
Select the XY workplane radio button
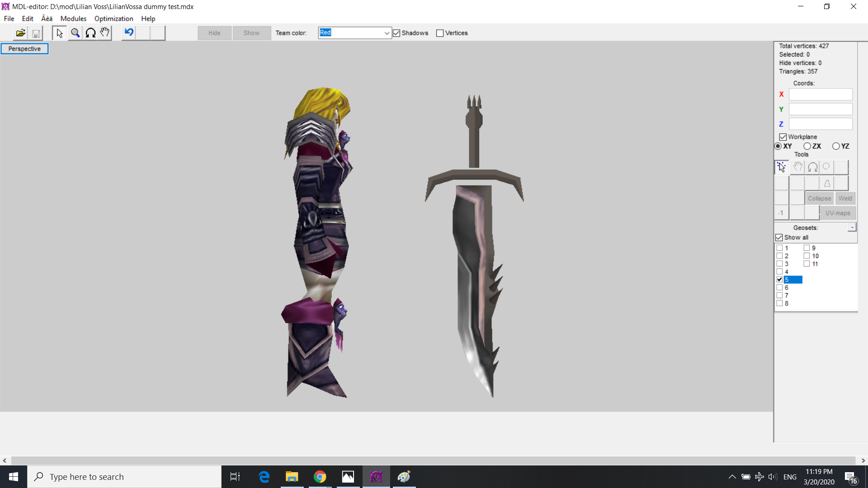coord(778,146)
